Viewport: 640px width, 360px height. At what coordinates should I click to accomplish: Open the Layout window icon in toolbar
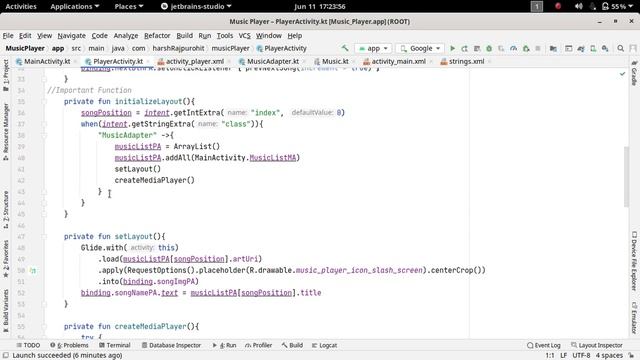click(568, 48)
